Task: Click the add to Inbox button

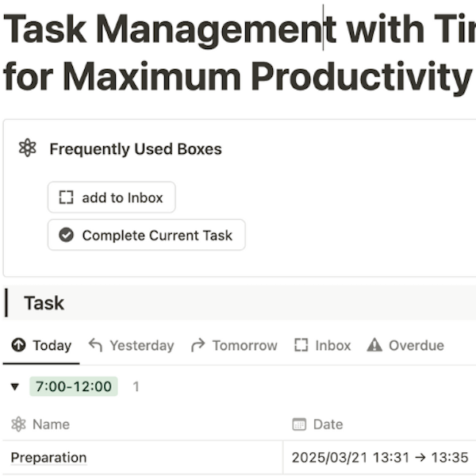Action: pyautogui.click(x=112, y=198)
